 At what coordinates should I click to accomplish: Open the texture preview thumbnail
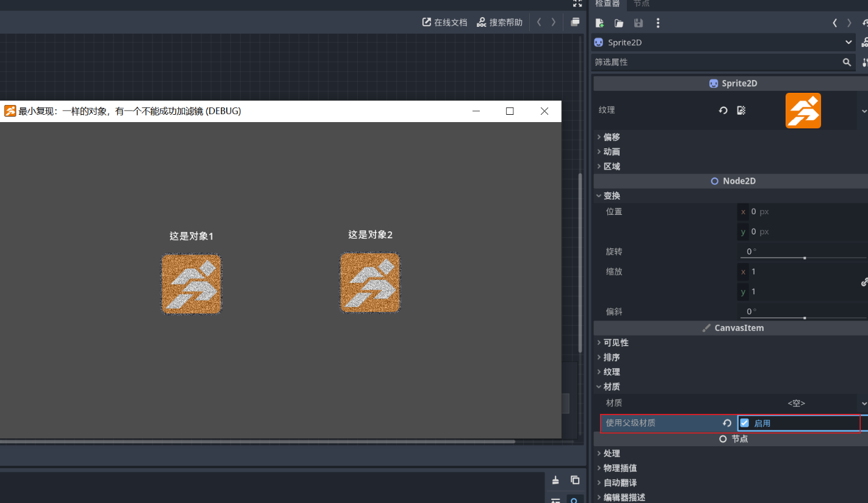(x=803, y=110)
